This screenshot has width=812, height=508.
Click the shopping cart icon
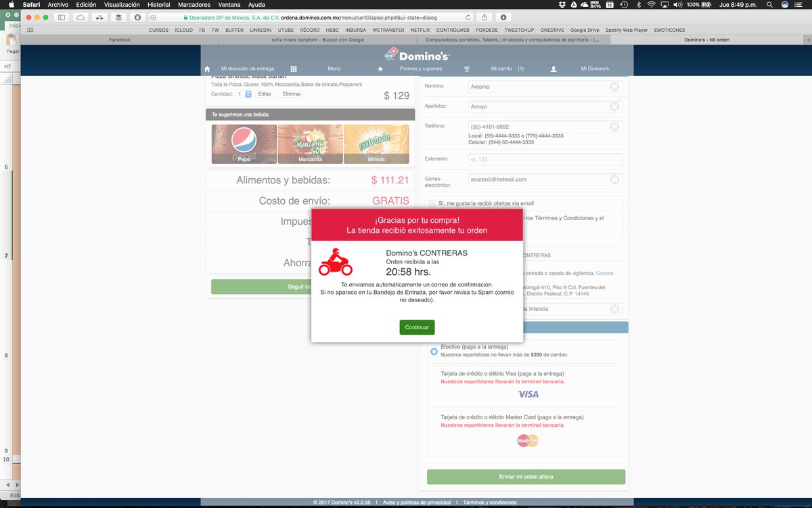coord(467,69)
